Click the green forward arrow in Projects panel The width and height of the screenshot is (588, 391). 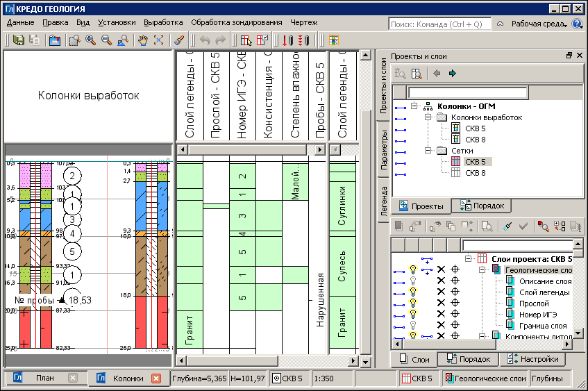pyautogui.click(x=452, y=74)
